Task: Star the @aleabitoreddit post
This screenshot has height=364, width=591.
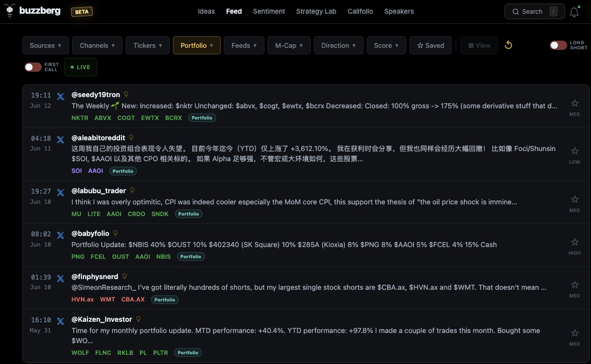Action: click(574, 151)
